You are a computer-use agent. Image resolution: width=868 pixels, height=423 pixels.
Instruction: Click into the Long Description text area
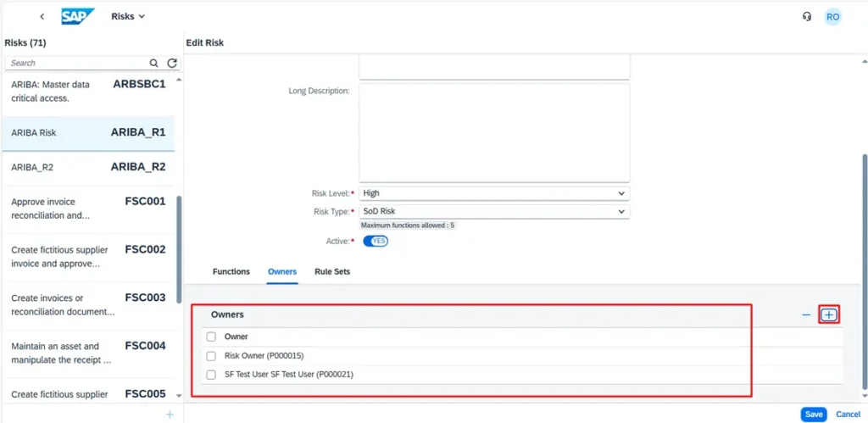pos(494,132)
